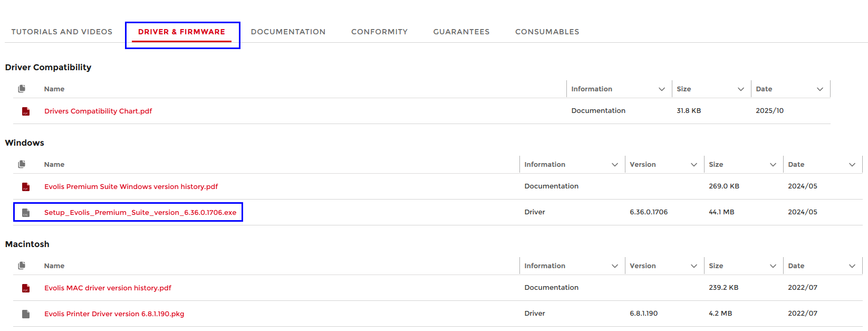Open the Consumables tab
Viewport: 868px width, 331px height.
click(x=547, y=32)
